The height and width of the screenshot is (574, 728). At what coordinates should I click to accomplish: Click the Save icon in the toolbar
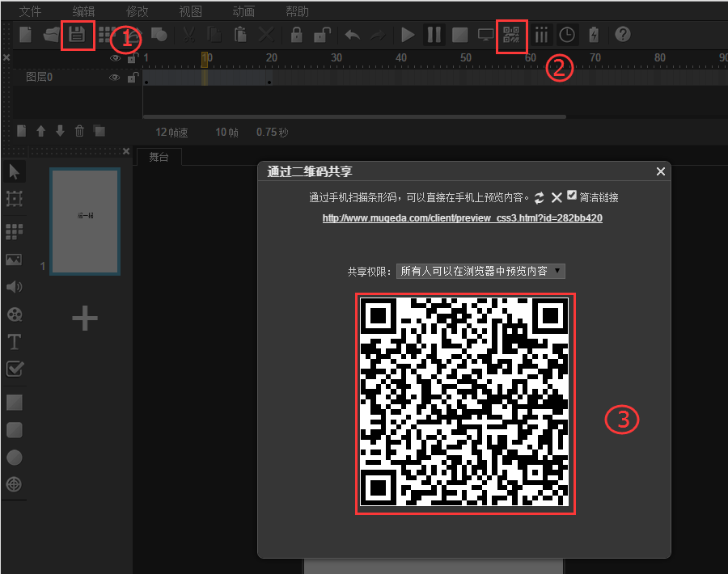[x=77, y=35]
